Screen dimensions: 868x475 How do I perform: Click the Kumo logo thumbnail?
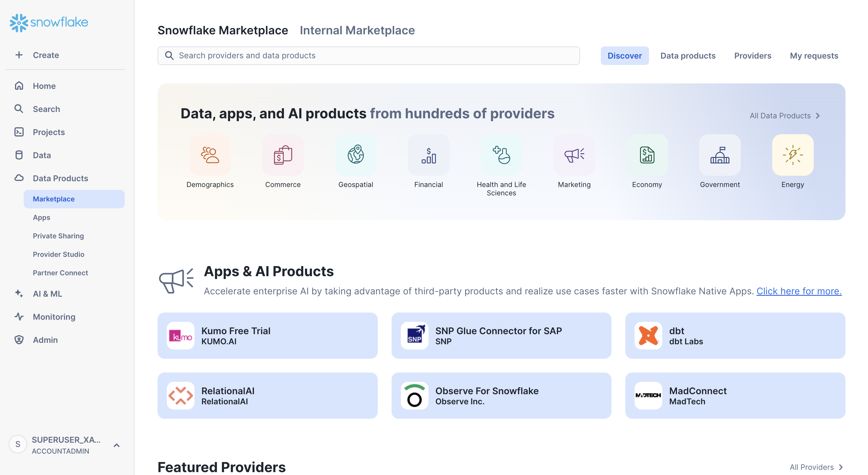[181, 336]
